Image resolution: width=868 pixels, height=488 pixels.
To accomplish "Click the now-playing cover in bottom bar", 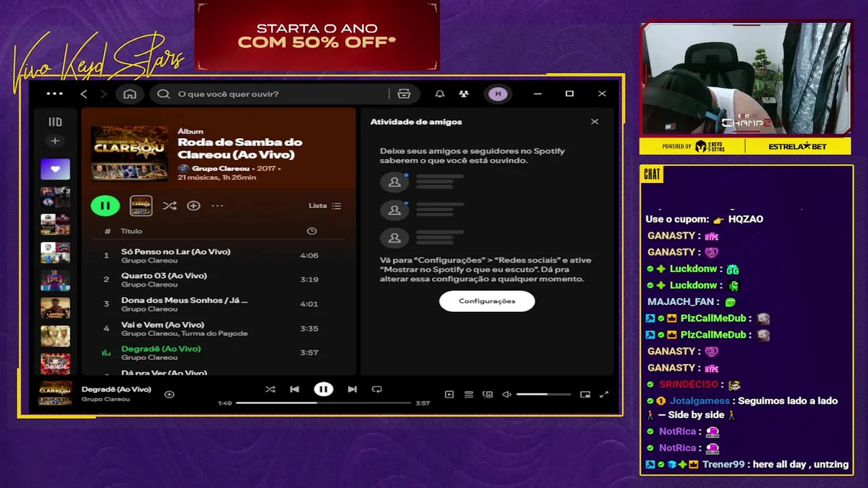I will pos(55,393).
